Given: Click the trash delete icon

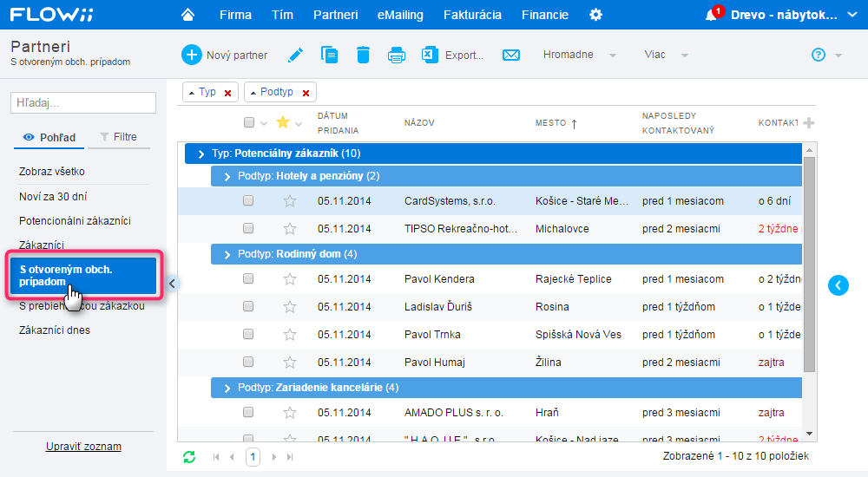Looking at the screenshot, I should pyautogui.click(x=363, y=55).
